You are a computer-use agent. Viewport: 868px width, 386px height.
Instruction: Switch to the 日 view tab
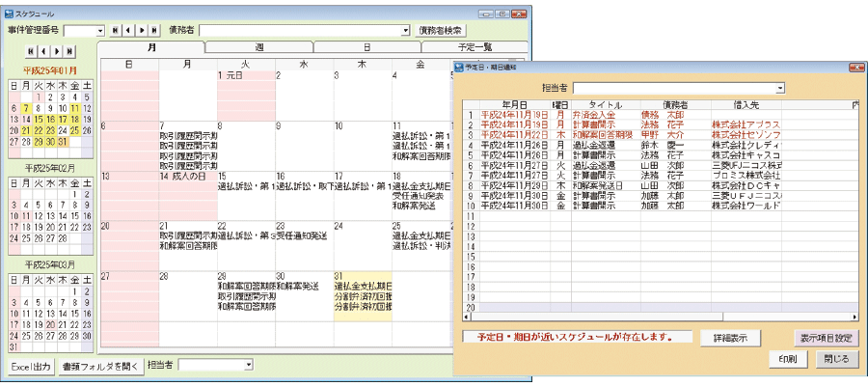coord(366,47)
